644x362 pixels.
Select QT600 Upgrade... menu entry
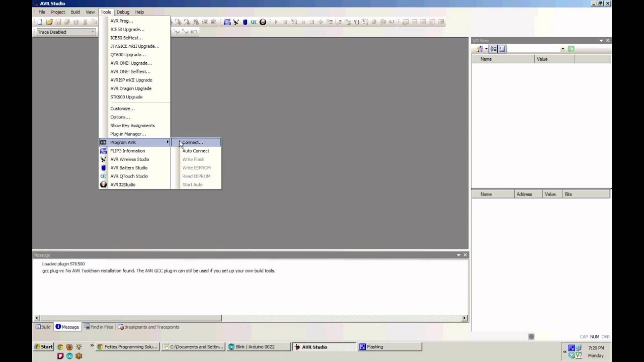(135, 55)
